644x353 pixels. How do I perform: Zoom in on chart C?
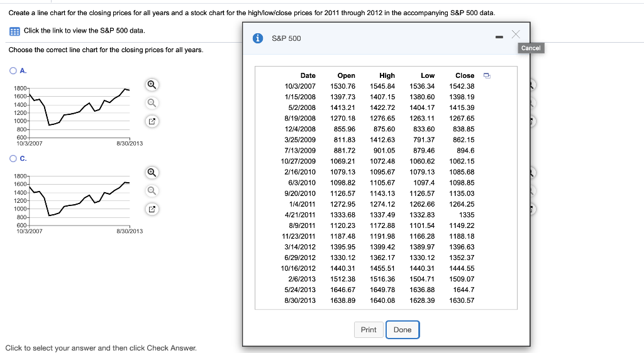(152, 173)
